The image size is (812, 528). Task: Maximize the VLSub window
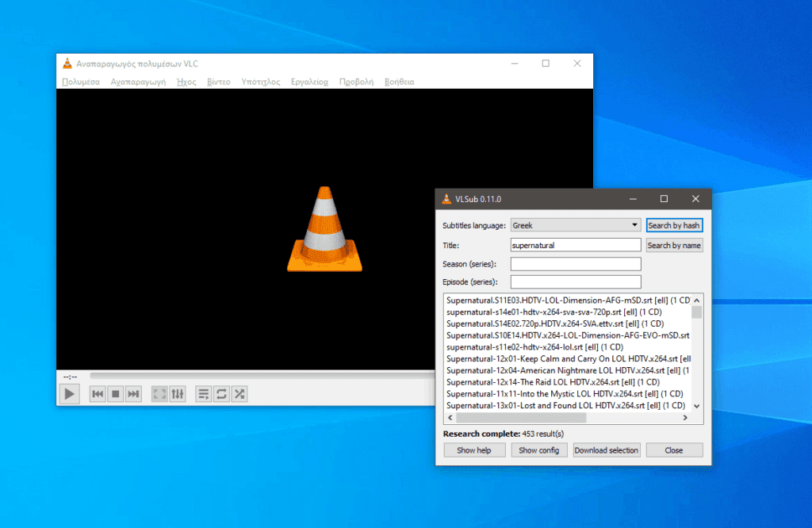coord(664,199)
